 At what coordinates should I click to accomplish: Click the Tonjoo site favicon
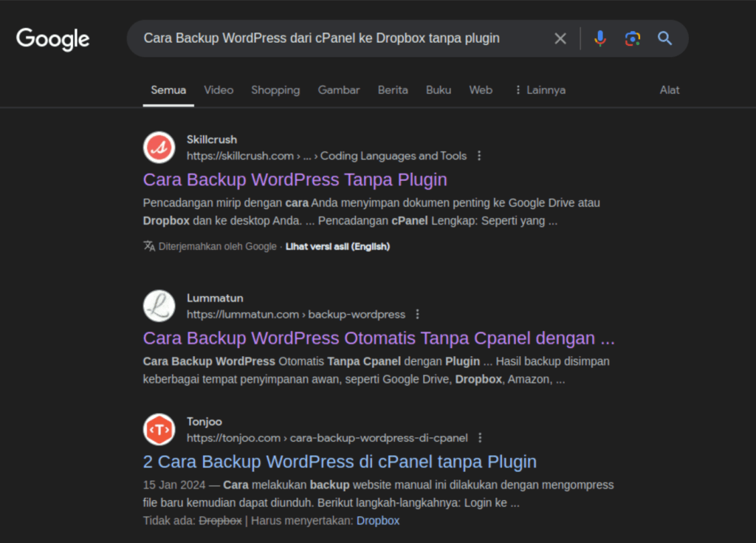pos(159,430)
